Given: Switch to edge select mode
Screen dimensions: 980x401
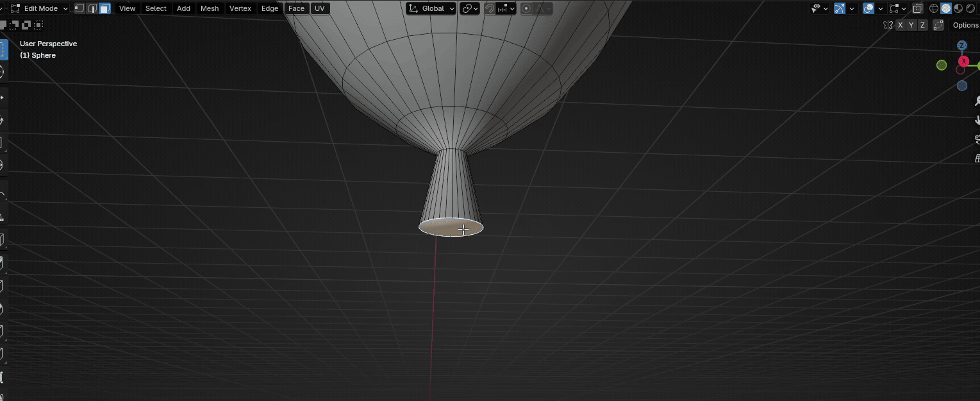Looking at the screenshot, I should (x=92, y=8).
